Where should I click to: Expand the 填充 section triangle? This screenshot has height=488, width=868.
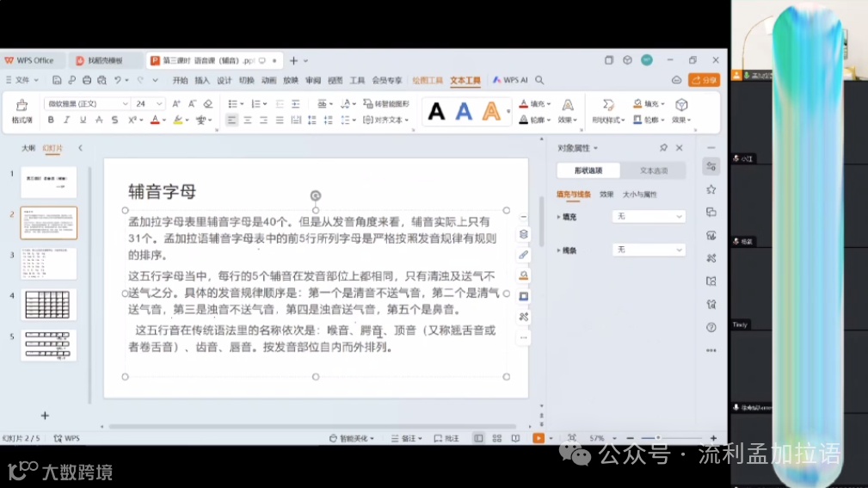point(558,217)
